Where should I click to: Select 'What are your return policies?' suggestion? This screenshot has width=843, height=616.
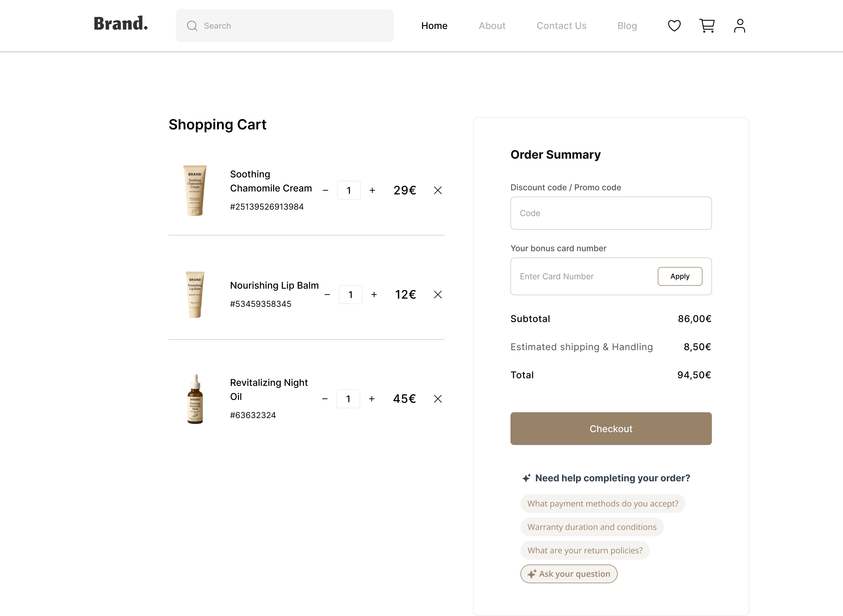585,550
